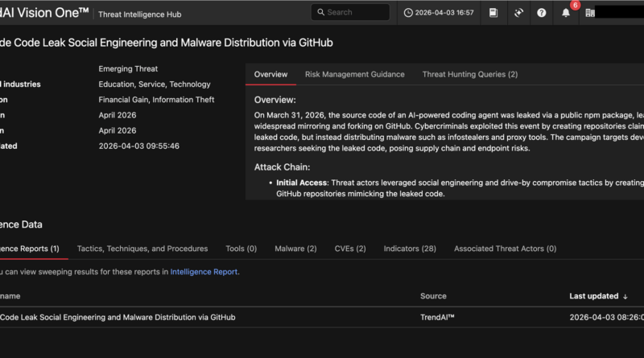644x358 pixels.
Task: Click the help question mark icon
Action: click(542, 13)
